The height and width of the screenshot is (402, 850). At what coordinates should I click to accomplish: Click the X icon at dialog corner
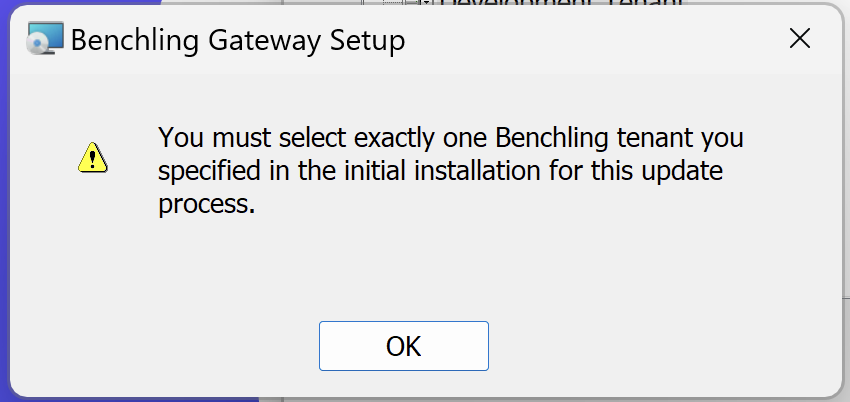coord(800,39)
